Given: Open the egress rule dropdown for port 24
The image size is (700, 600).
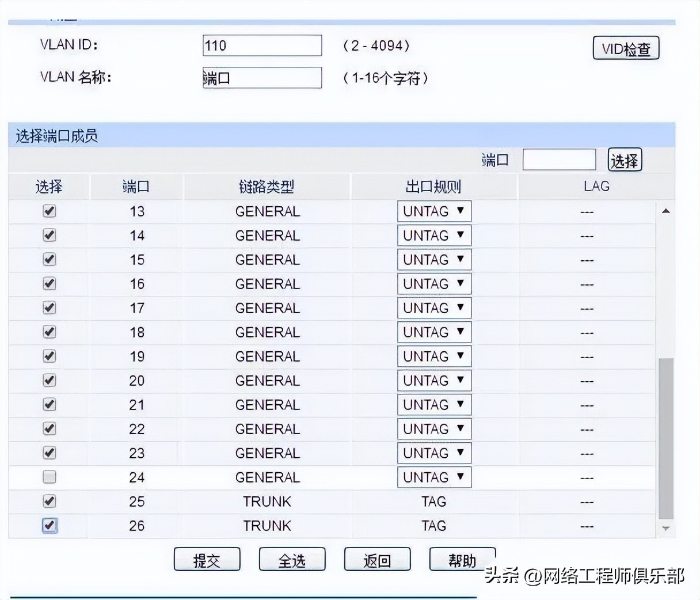Looking at the screenshot, I should click(x=433, y=477).
